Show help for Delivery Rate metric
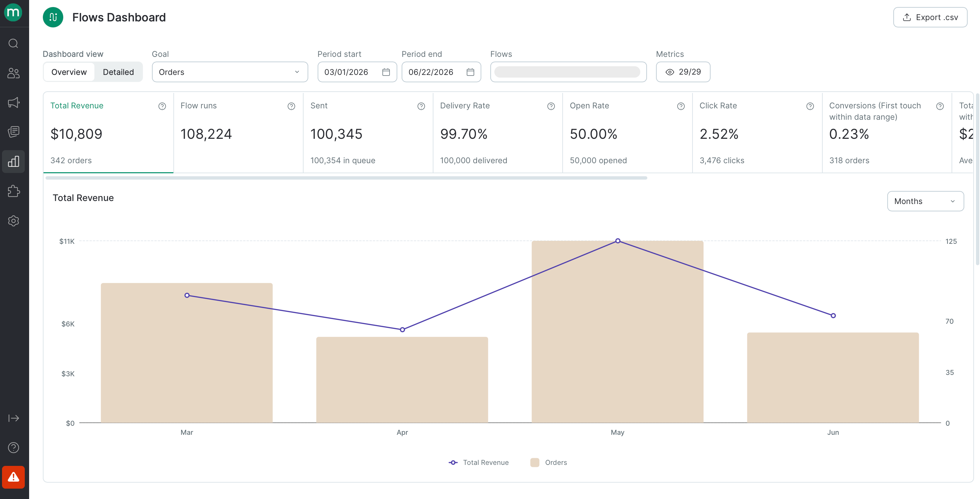The width and height of the screenshot is (980, 499). tap(551, 106)
